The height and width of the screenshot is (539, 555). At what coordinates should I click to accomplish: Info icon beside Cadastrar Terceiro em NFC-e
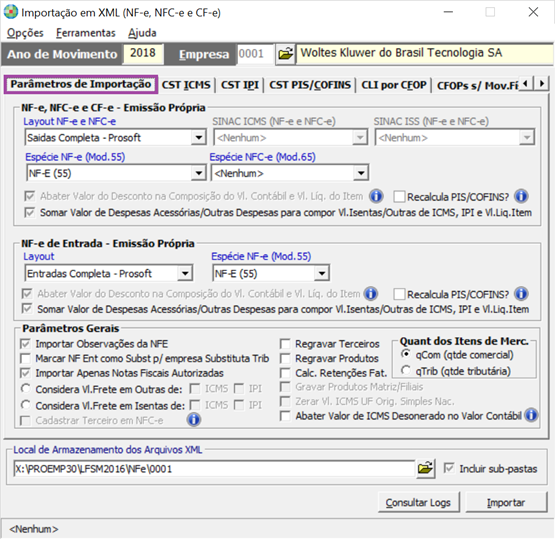pos(194,420)
